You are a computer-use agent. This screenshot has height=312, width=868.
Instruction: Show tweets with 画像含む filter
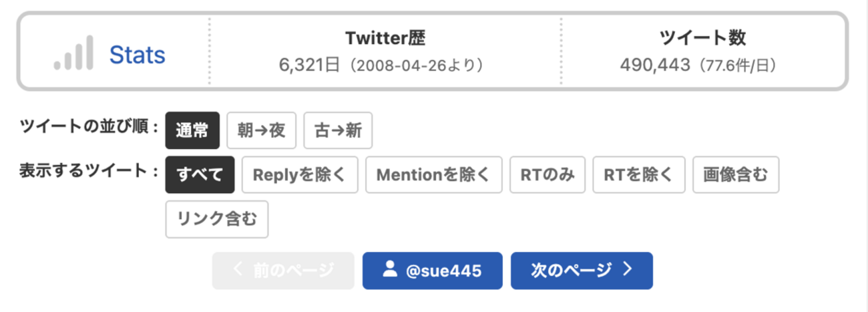[x=736, y=174]
